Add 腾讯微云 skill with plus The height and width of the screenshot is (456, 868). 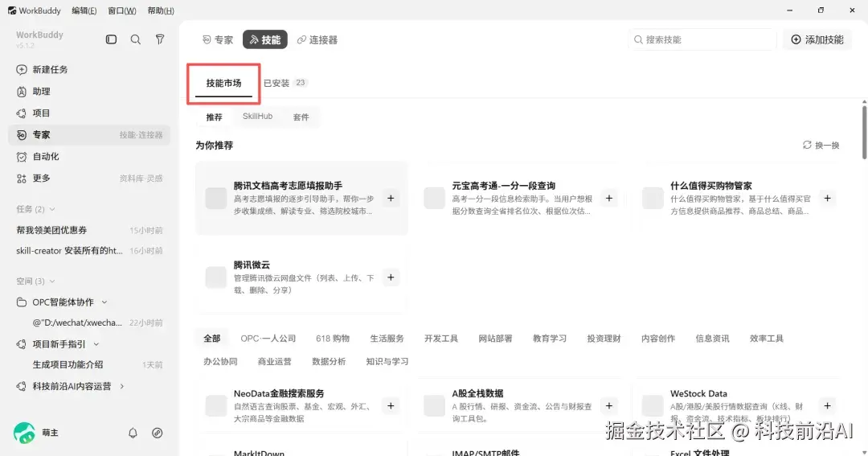click(x=391, y=277)
